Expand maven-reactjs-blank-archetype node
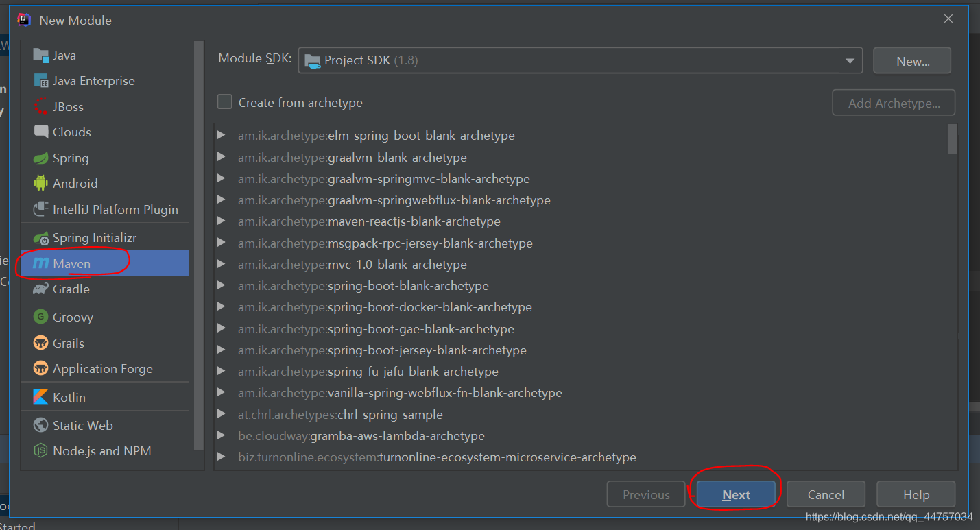 [x=221, y=221]
